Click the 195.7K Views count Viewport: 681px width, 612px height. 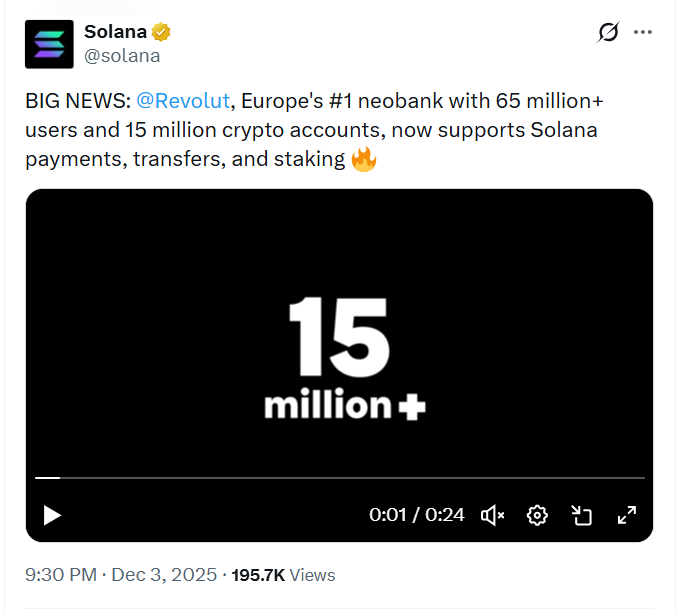click(283, 575)
